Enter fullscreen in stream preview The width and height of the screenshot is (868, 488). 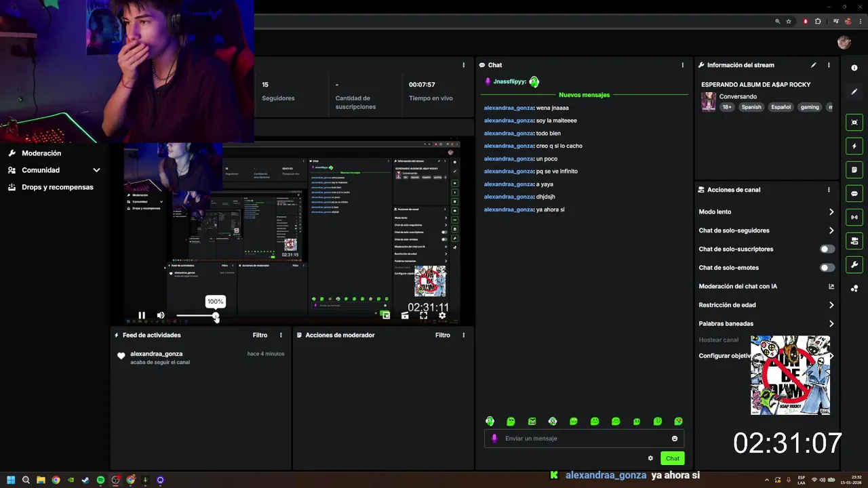(423, 315)
